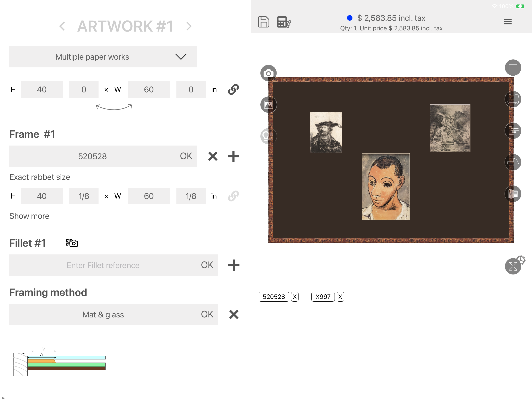Scan a fillet code with the QR camera icon
532x399 pixels.
pyautogui.click(x=72, y=243)
